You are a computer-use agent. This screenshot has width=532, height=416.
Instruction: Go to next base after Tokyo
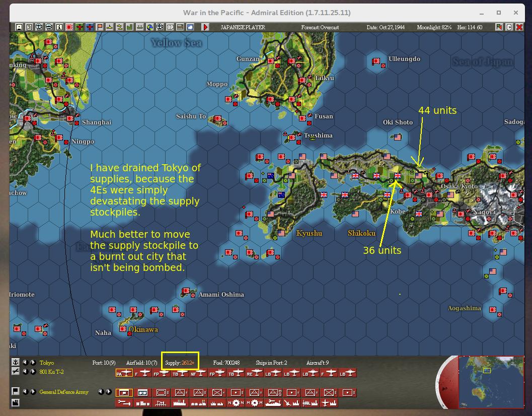33,362
